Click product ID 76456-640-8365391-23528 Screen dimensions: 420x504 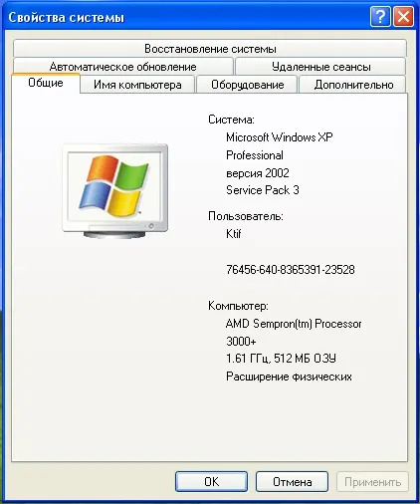coord(291,269)
